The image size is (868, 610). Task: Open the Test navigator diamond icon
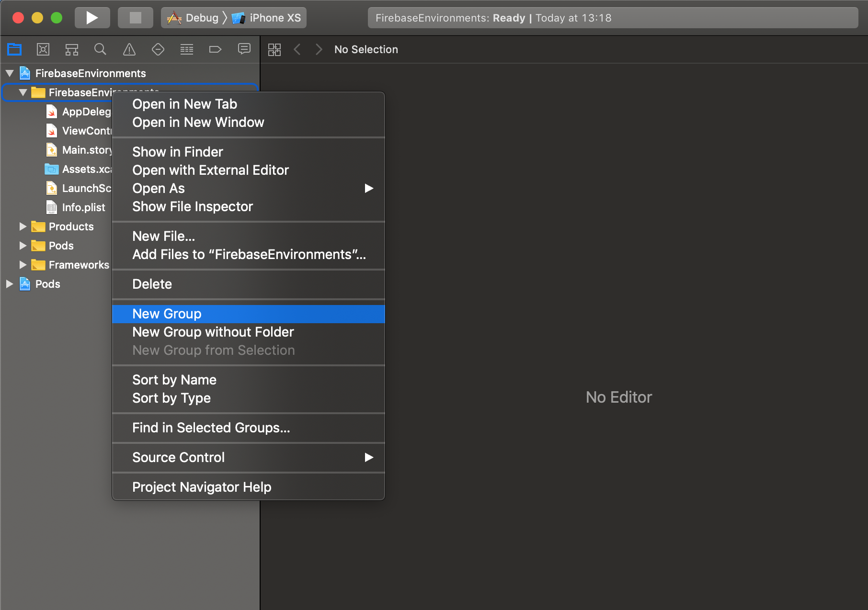(158, 49)
